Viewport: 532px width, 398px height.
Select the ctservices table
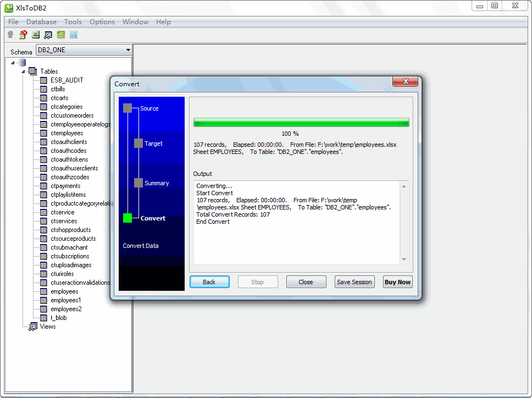click(x=64, y=221)
